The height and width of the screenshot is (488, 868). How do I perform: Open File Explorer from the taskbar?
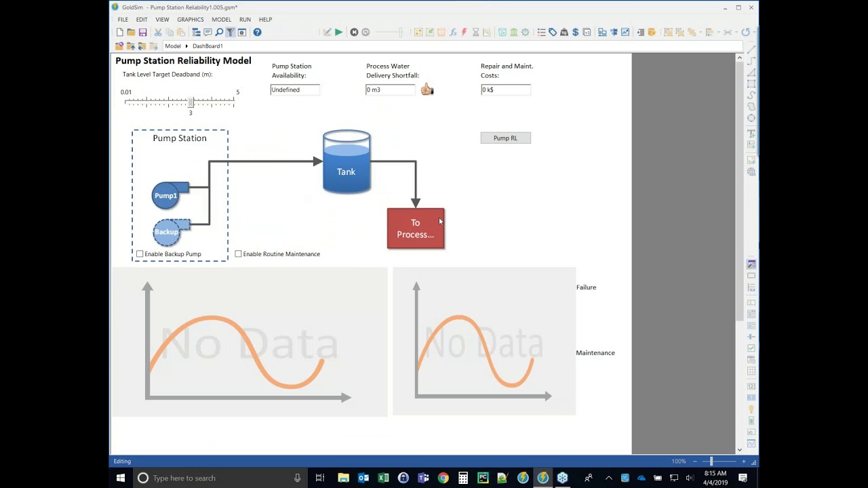point(343,478)
